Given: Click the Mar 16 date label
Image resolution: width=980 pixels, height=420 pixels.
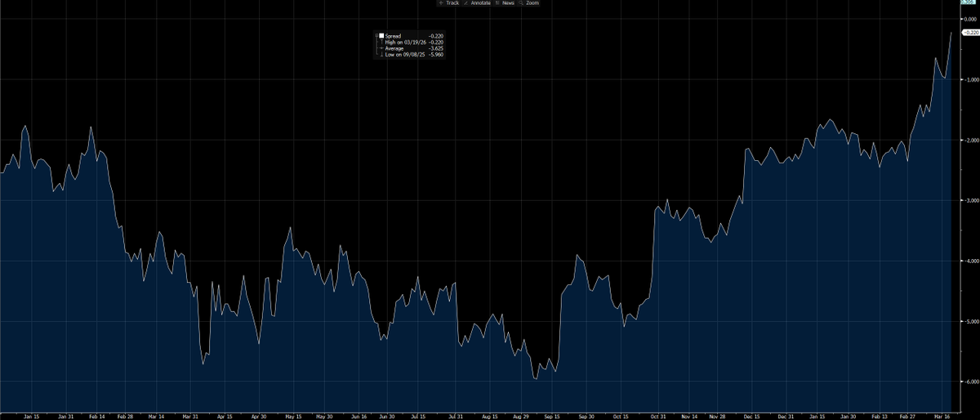Looking at the screenshot, I should click(943, 416).
